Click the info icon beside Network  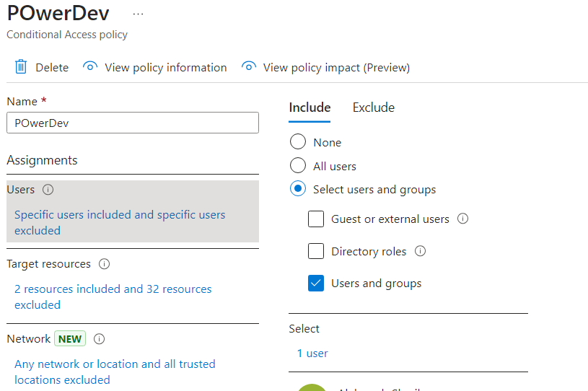coord(100,339)
